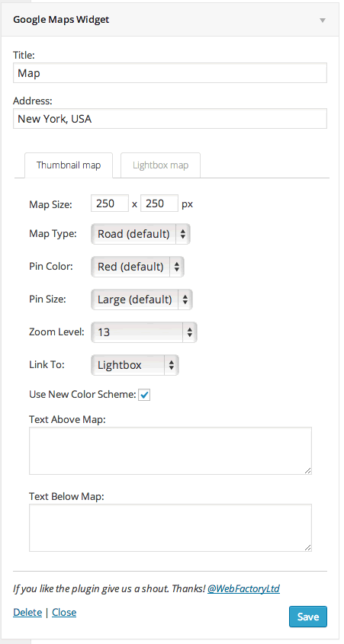
Task: Open the @WebFactoryLtd link
Action: pyautogui.click(x=244, y=589)
